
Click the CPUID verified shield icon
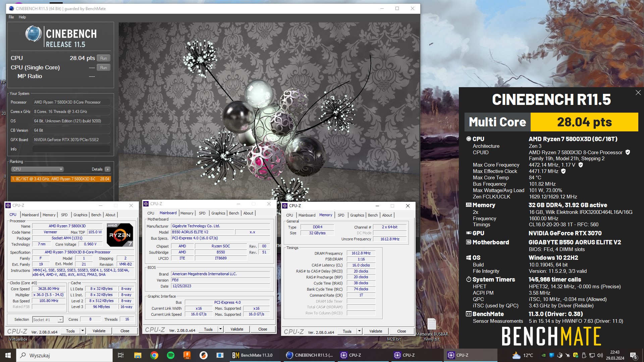coord(628,152)
